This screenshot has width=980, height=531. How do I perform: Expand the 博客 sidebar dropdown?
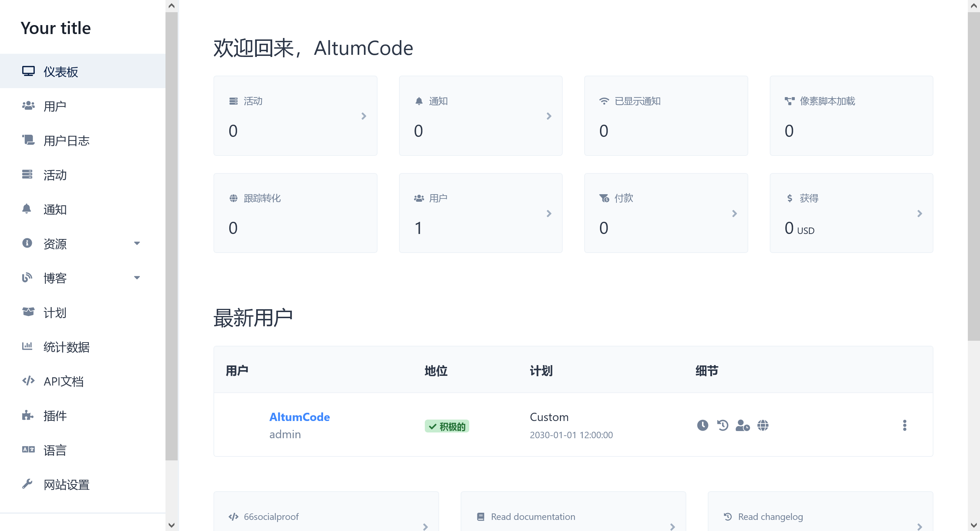tap(137, 277)
